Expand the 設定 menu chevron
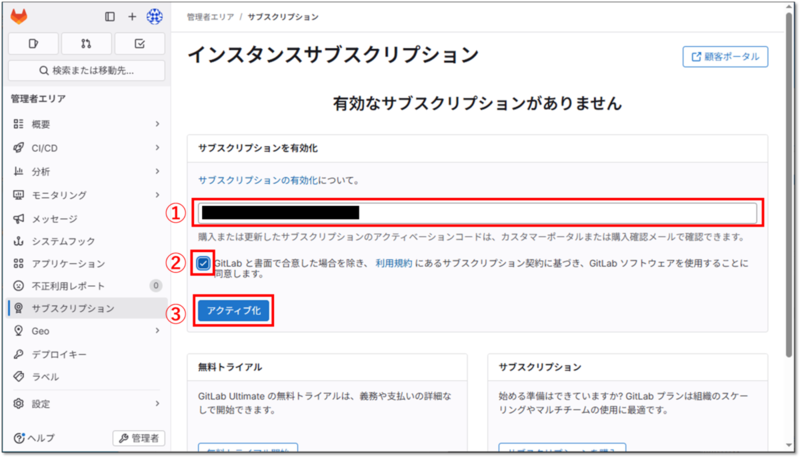 point(157,404)
